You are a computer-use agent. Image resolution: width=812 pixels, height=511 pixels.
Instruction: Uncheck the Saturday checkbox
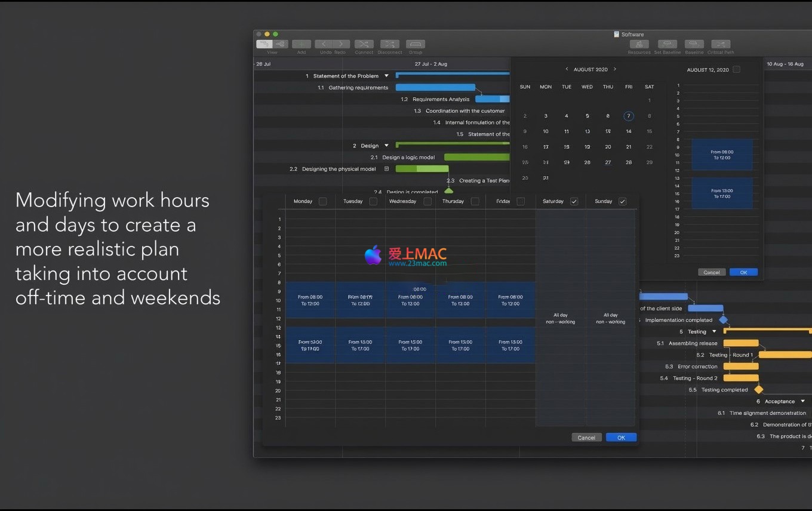coord(574,202)
